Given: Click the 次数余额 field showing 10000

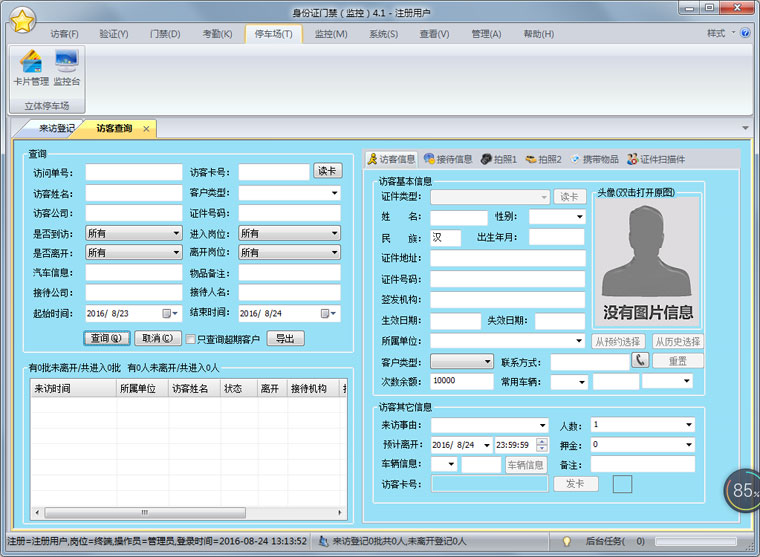Looking at the screenshot, I should 461,381.
